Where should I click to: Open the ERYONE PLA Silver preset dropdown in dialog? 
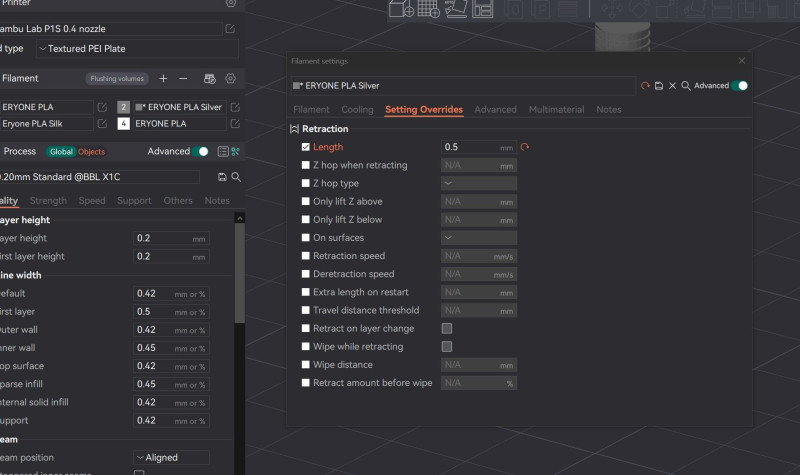463,86
